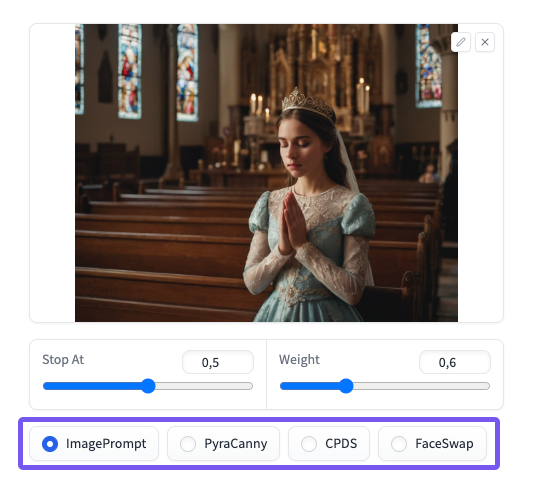Viewport: 533px width, 494px height.
Task: Grab the Stop At slider handle
Action: (148, 386)
